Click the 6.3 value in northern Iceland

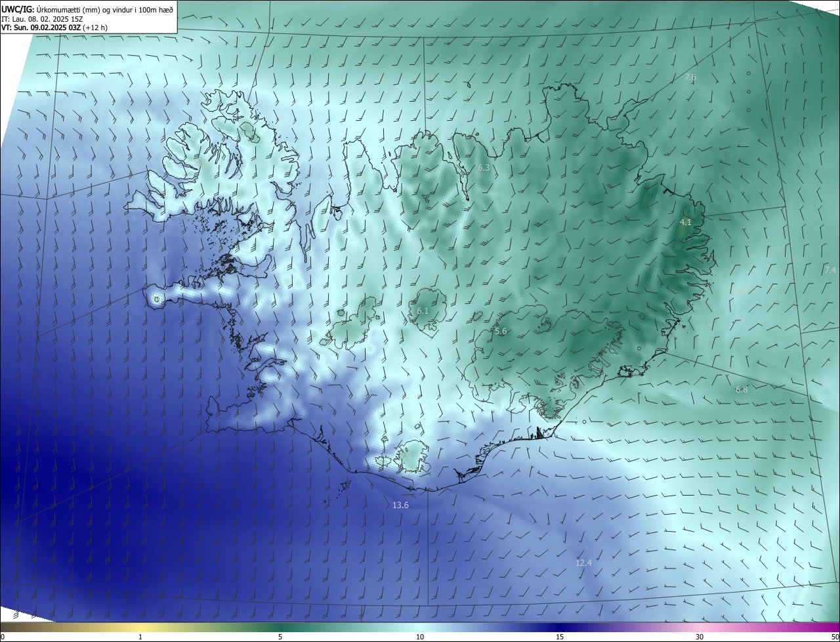pyautogui.click(x=484, y=168)
